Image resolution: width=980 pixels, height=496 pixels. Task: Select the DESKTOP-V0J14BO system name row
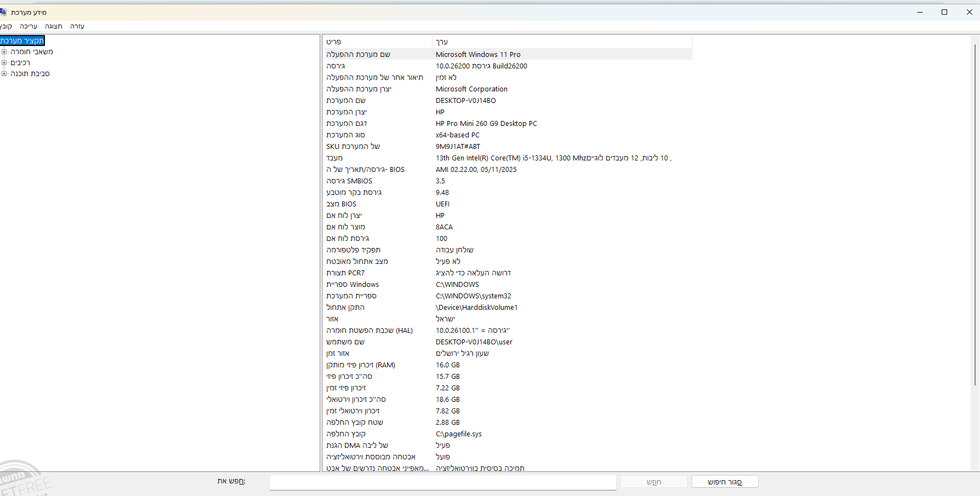pos(493,100)
